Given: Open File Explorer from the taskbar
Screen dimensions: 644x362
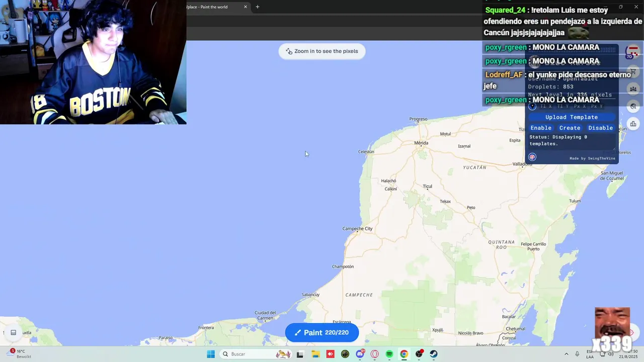Looking at the screenshot, I should [315, 354].
